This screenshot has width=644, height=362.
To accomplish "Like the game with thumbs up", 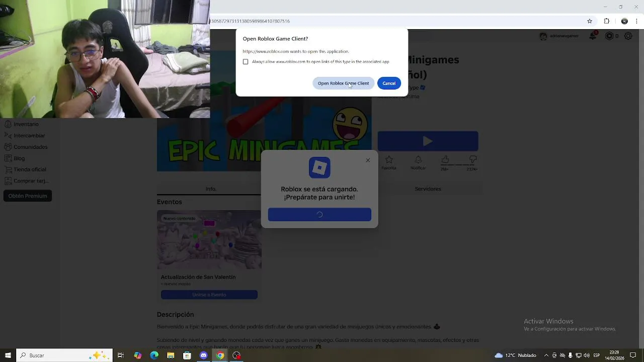I will tap(445, 159).
